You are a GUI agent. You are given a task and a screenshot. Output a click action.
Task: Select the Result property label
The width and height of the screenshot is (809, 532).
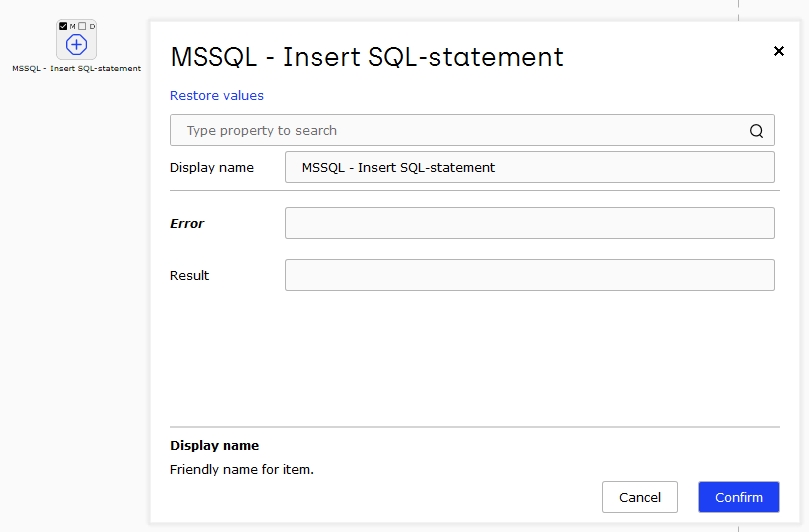click(189, 276)
